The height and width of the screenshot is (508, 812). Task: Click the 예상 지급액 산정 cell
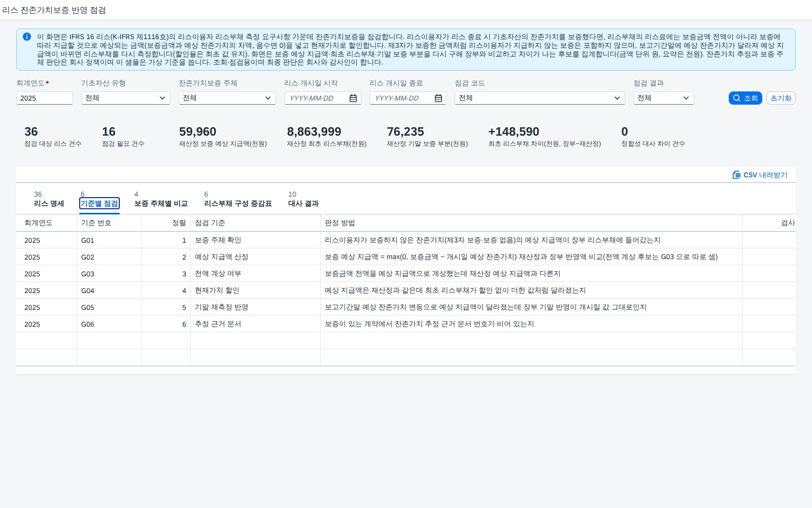click(256, 257)
